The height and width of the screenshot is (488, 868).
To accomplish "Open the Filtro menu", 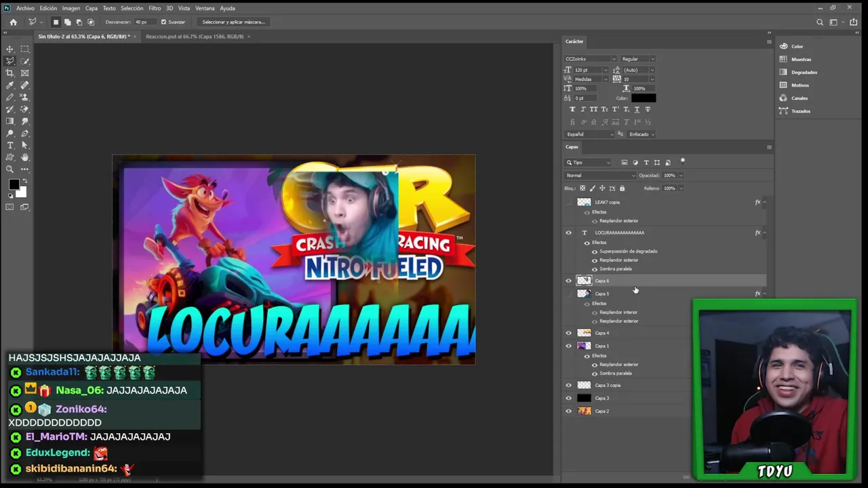I will (x=155, y=8).
